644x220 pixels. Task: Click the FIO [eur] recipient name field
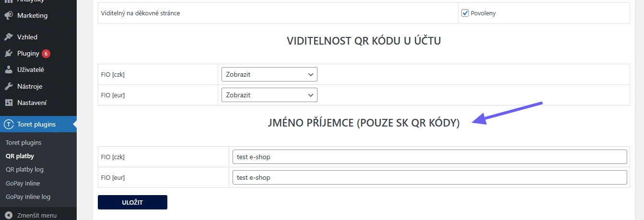tap(429, 177)
